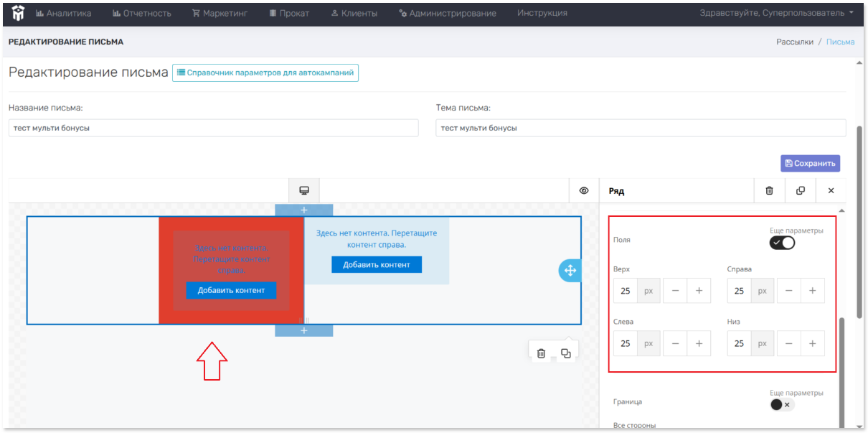Image resolution: width=868 pixels, height=433 pixels.
Task: Toggle Поля 'Еще параметры' switch off
Action: (x=783, y=243)
